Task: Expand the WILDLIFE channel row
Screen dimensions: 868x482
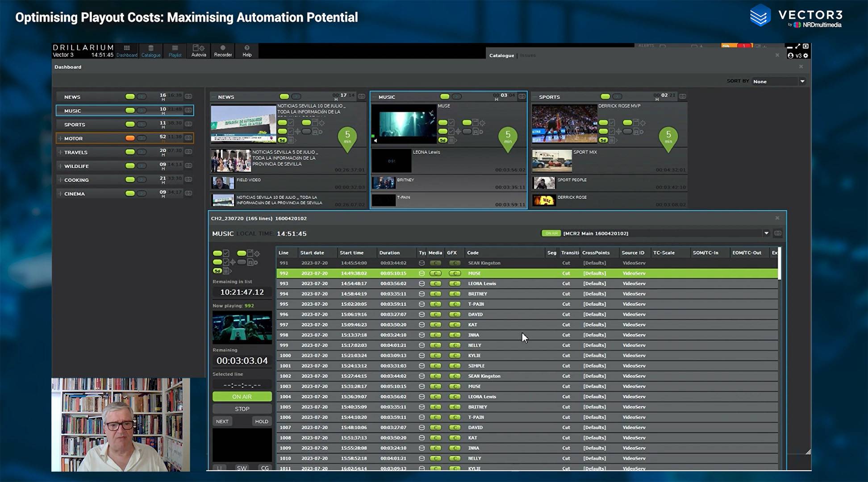Action: pyautogui.click(x=60, y=166)
